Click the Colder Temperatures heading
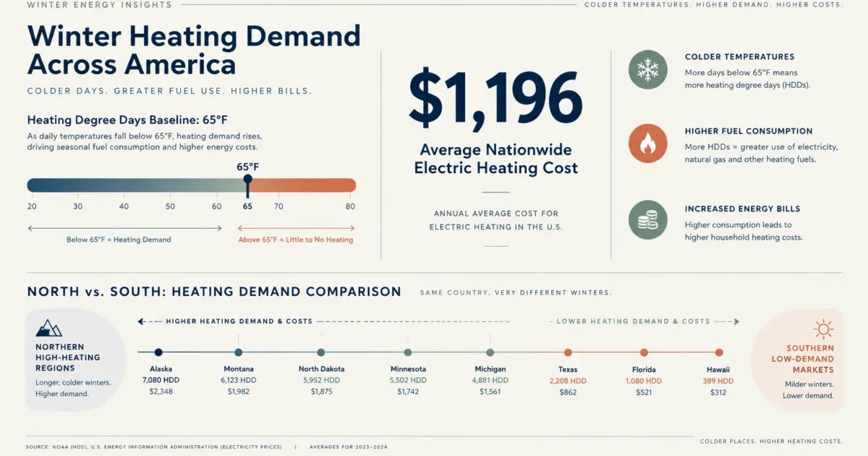This screenshot has height=456, width=868. click(739, 56)
